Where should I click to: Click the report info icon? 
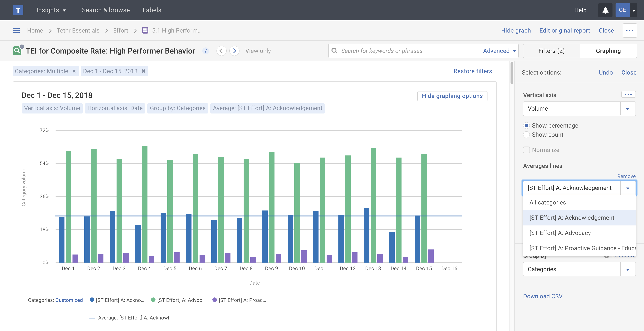205,51
